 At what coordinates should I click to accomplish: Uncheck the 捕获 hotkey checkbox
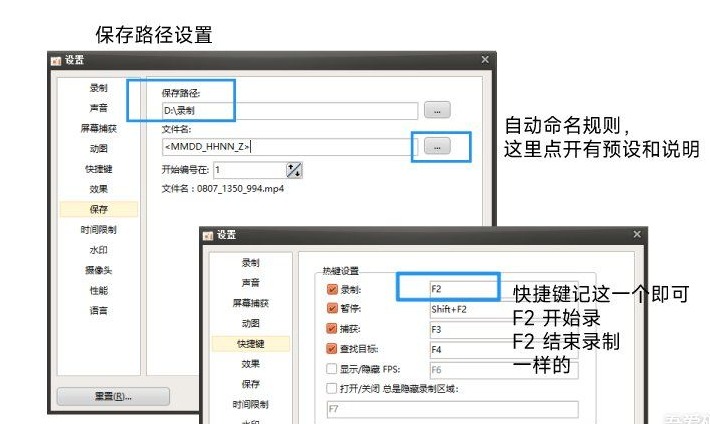pyautogui.click(x=332, y=328)
